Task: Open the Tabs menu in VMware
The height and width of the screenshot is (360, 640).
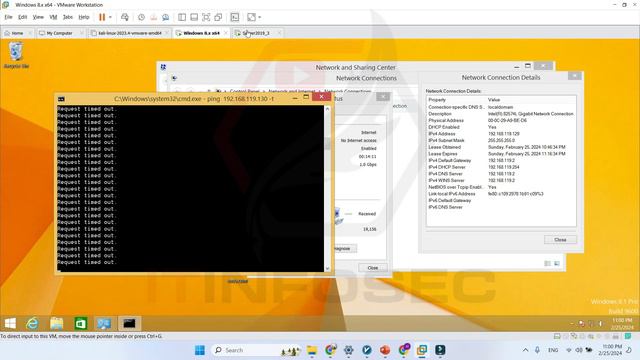Action: click(x=68, y=17)
